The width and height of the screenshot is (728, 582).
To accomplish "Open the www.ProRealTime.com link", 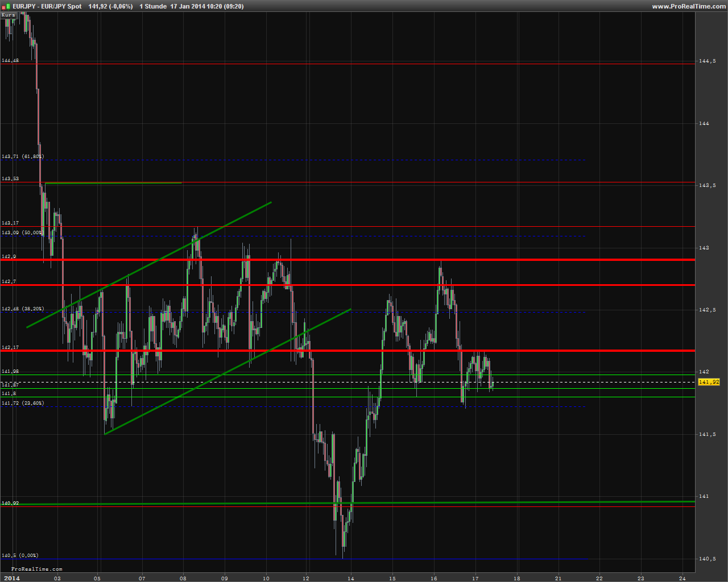I will point(688,6).
